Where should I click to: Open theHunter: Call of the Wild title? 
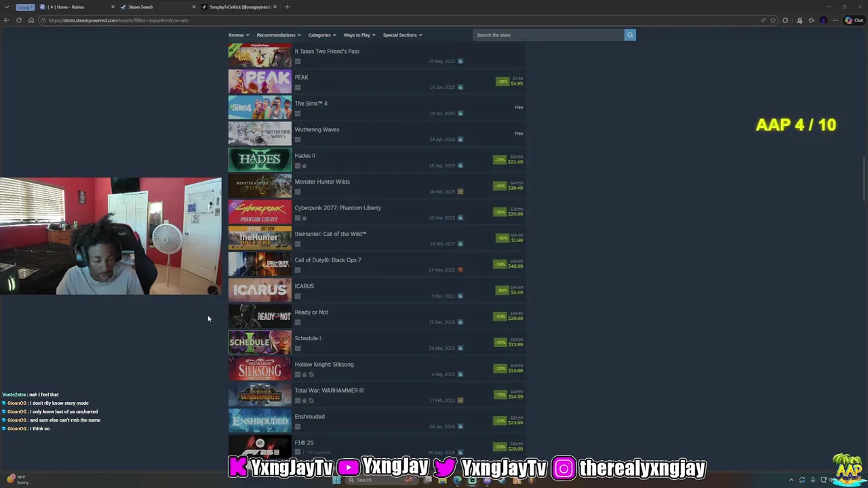(x=330, y=234)
